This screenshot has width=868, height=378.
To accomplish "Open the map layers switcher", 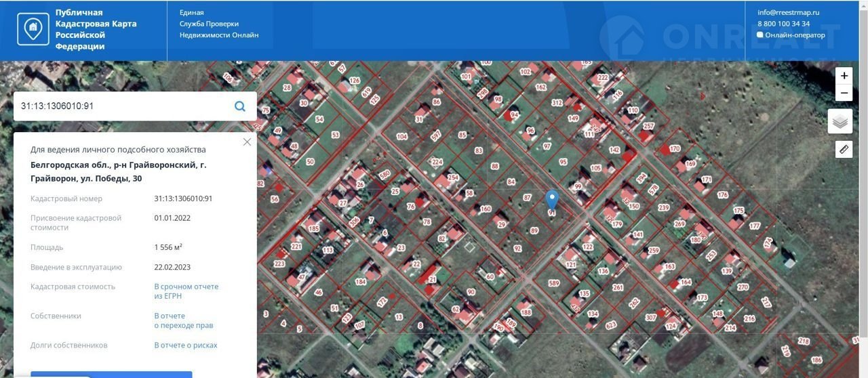I will (840, 122).
